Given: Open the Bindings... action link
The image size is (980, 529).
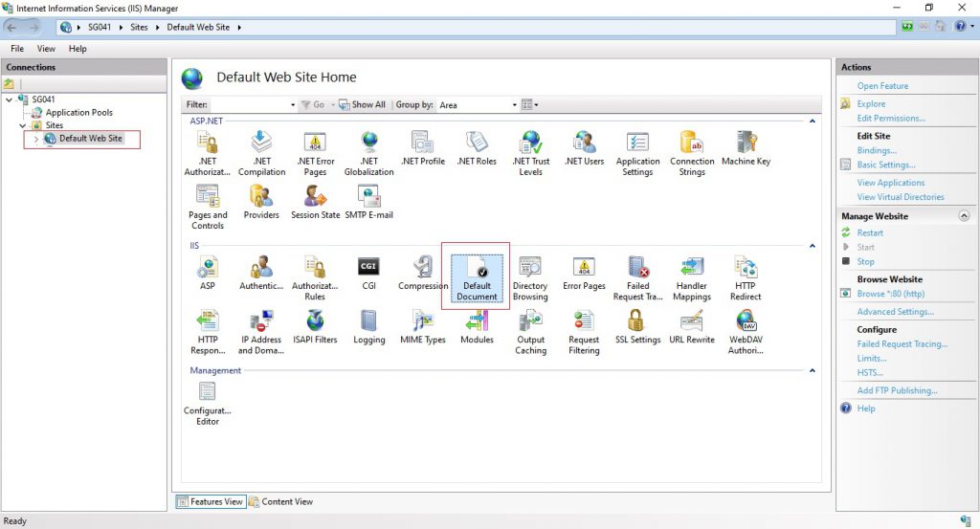Looking at the screenshot, I should tap(877, 150).
